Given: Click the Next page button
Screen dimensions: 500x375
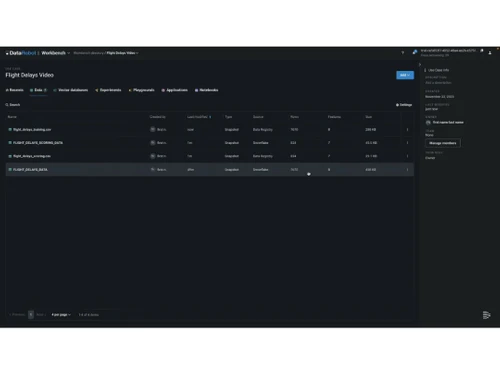Looking at the screenshot, I should click(x=41, y=315).
